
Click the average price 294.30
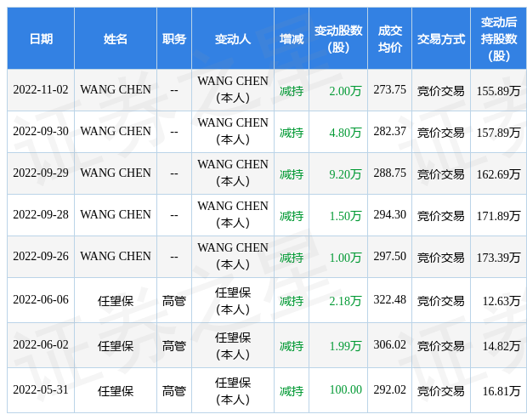tap(390, 215)
